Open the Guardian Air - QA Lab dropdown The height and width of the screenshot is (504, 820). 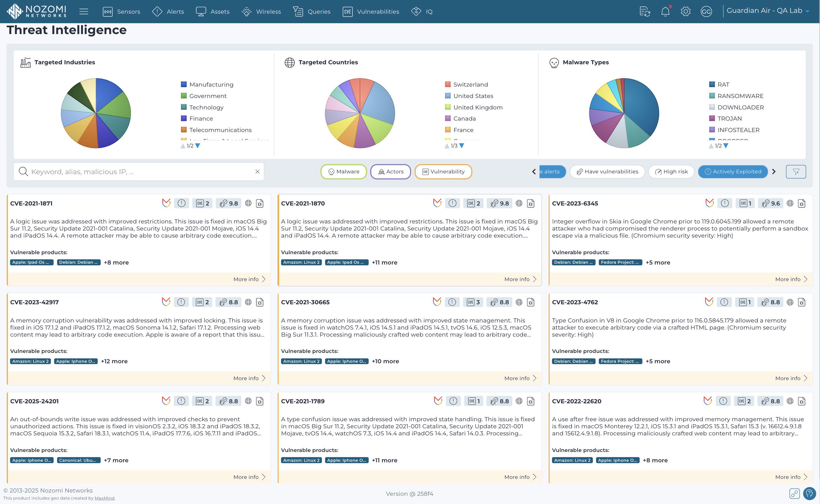pos(767,10)
